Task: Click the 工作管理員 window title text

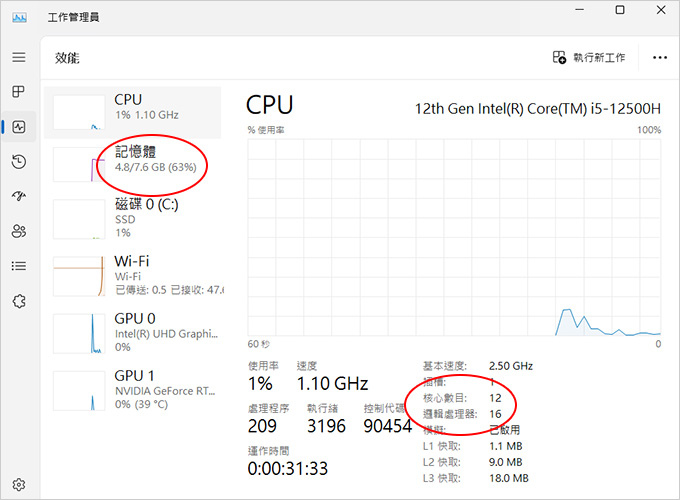Action: tap(73, 17)
